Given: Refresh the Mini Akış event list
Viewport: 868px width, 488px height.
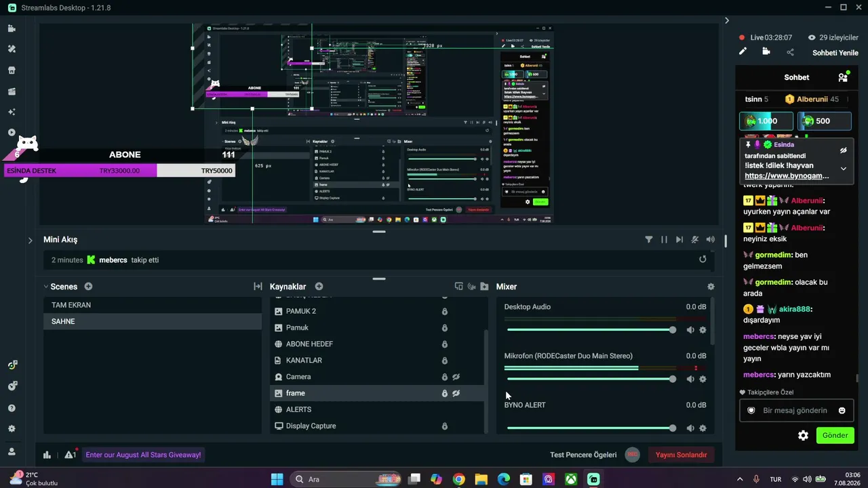Looking at the screenshot, I should (x=703, y=259).
